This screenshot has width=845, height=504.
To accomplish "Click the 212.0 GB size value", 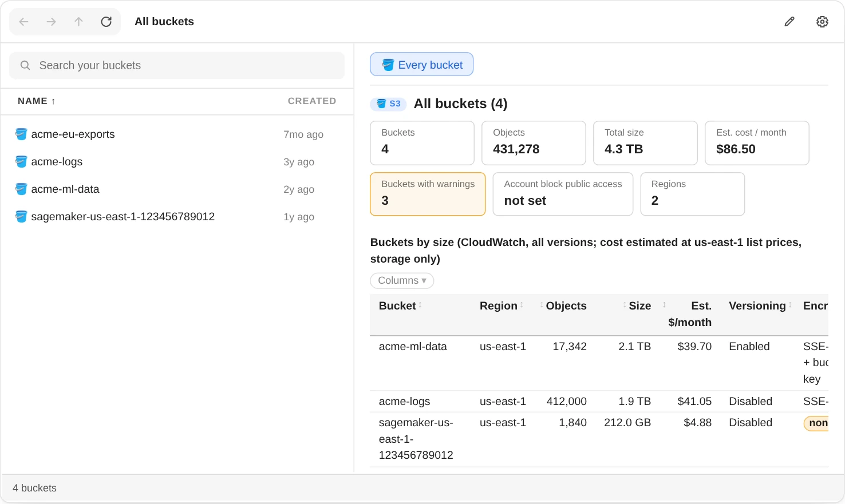I will pyautogui.click(x=627, y=423).
